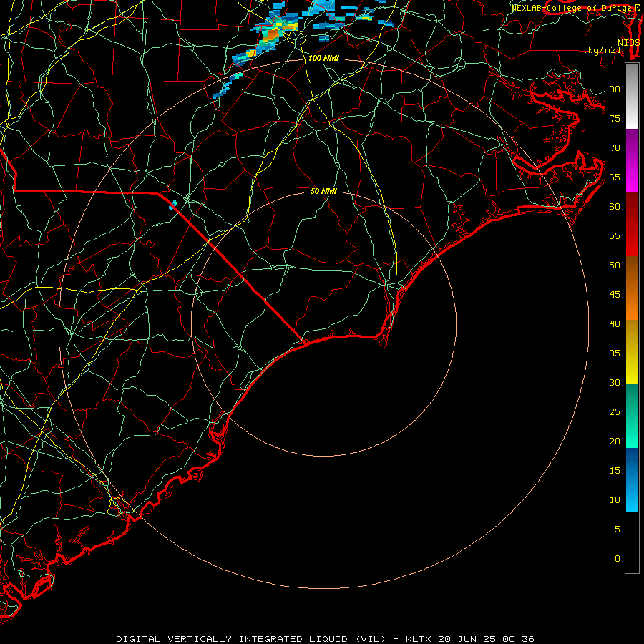Click the purple-magenta segment of the color scale
644x644 pixels.
632,161
